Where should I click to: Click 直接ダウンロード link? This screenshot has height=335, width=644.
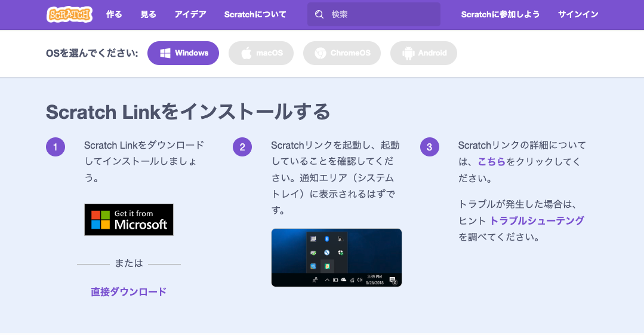[x=128, y=292]
